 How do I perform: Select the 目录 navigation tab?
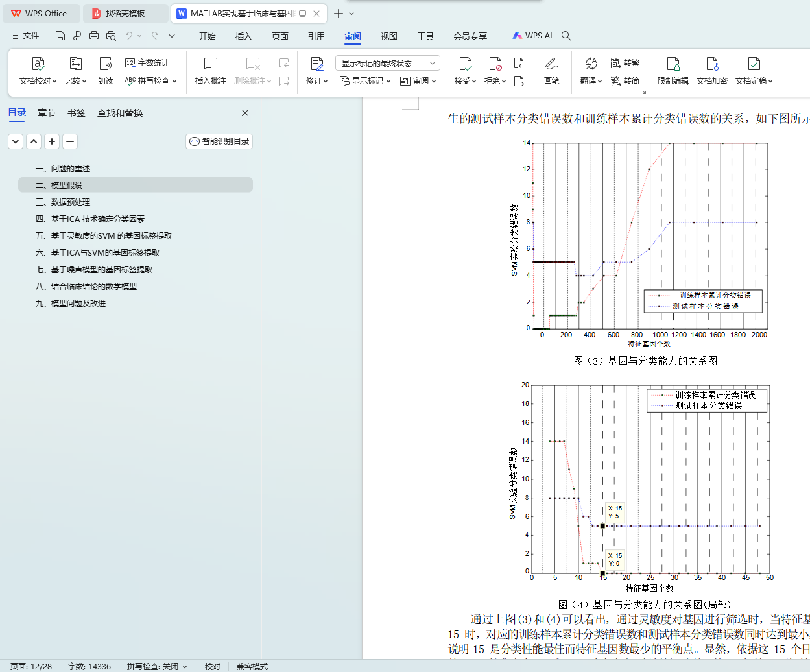(17, 112)
